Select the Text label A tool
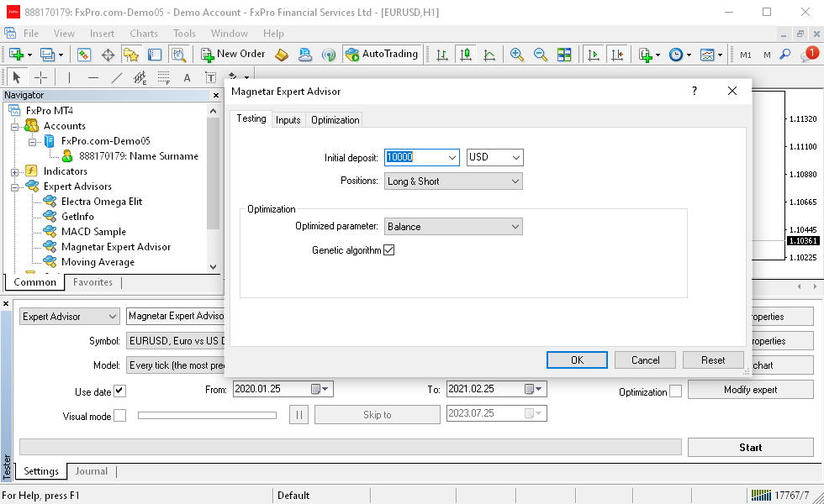The height and width of the screenshot is (504, 824). (187, 77)
